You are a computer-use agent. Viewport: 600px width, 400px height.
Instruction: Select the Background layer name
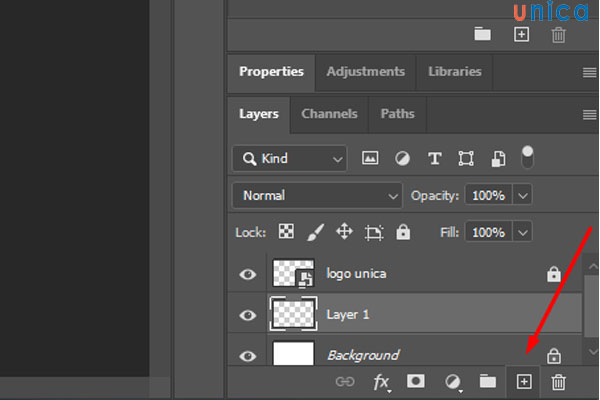[363, 356]
